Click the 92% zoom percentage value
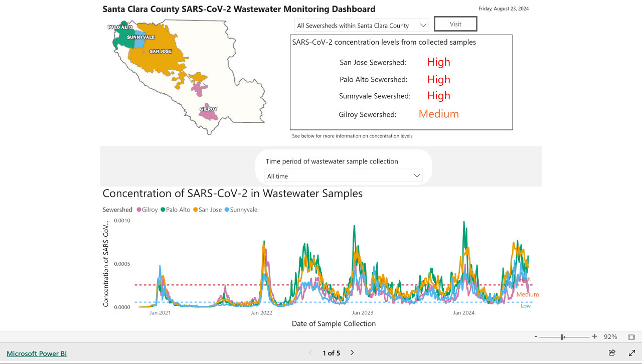This screenshot has width=642, height=364. pyautogui.click(x=610, y=337)
